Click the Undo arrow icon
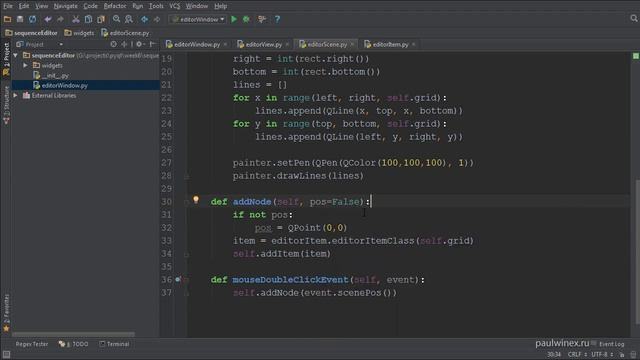This screenshot has height=360, width=640. pos(48,19)
